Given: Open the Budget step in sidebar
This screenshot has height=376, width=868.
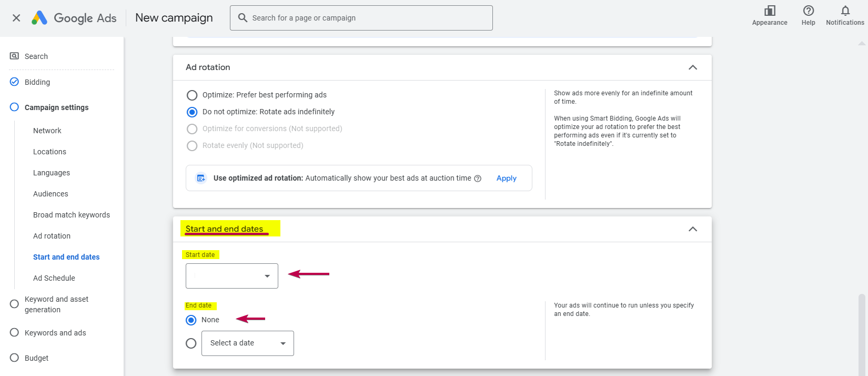Looking at the screenshot, I should 36,358.
